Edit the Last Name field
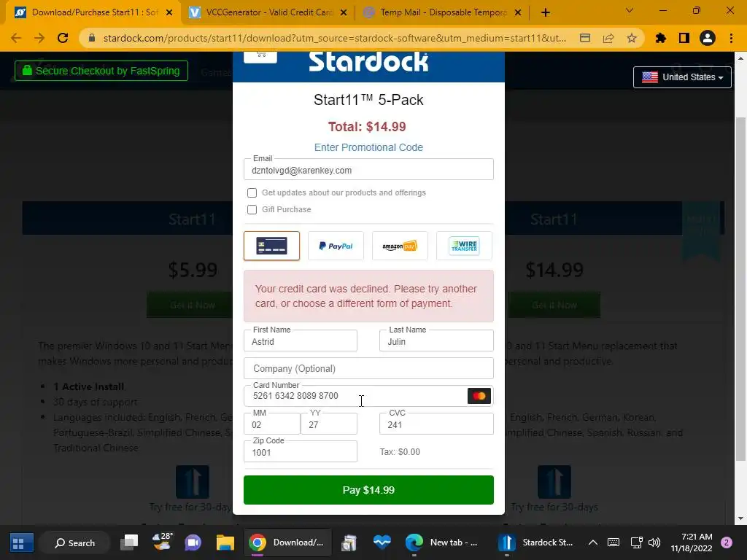This screenshot has width=747, height=560. (x=436, y=341)
